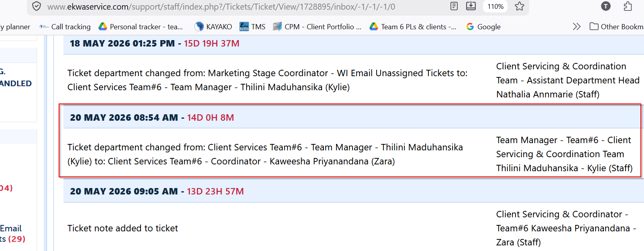Open the KAYAKO bookmark

[x=213, y=27]
